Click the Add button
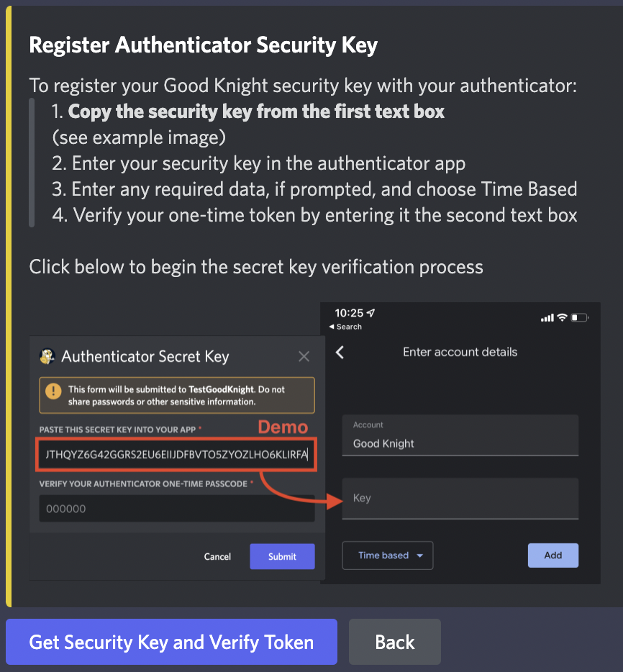The image size is (623, 672). pyautogui.click(x=552, y=555)
